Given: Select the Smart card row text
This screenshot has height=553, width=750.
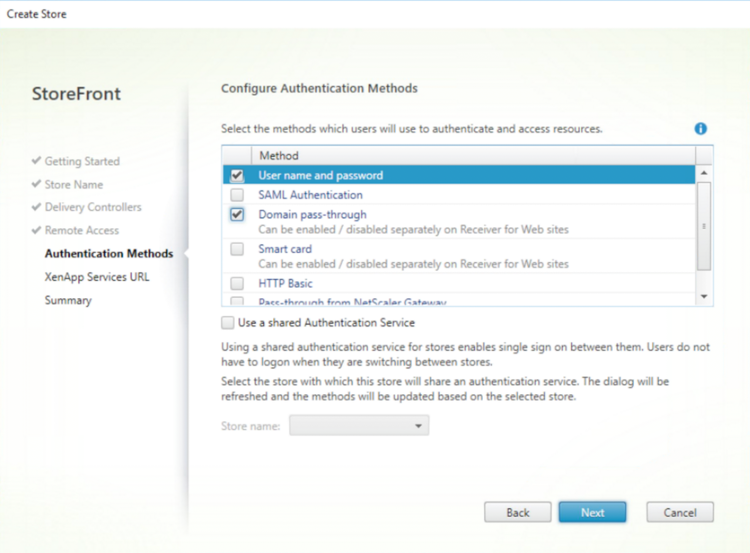Looking at the screenshot, I should (x=285, y=249).
